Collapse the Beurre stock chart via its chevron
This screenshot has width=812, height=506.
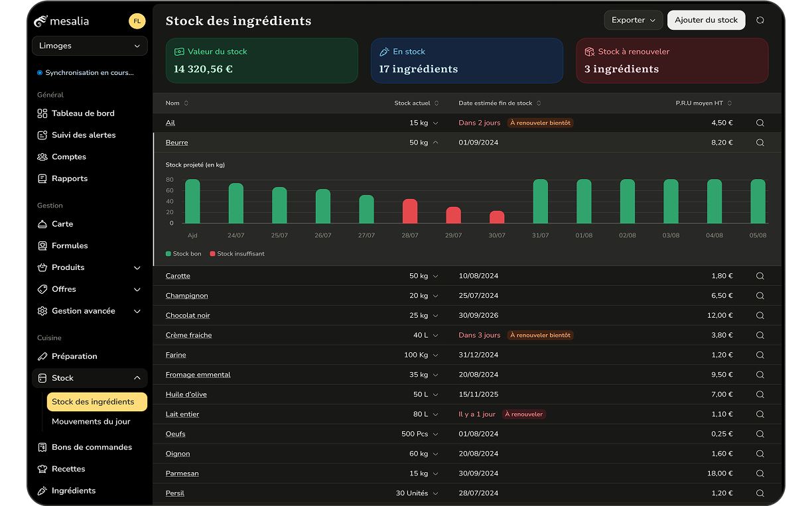coord(436,142)
